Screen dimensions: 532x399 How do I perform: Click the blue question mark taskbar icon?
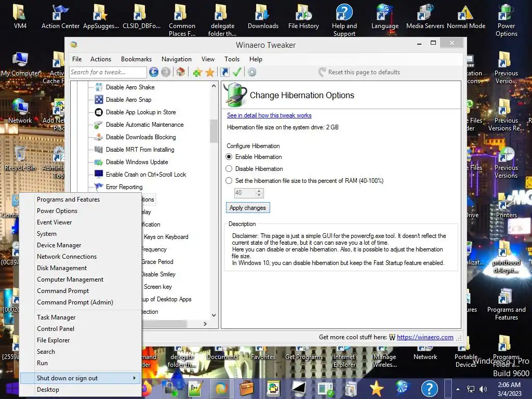pos(430,388)
